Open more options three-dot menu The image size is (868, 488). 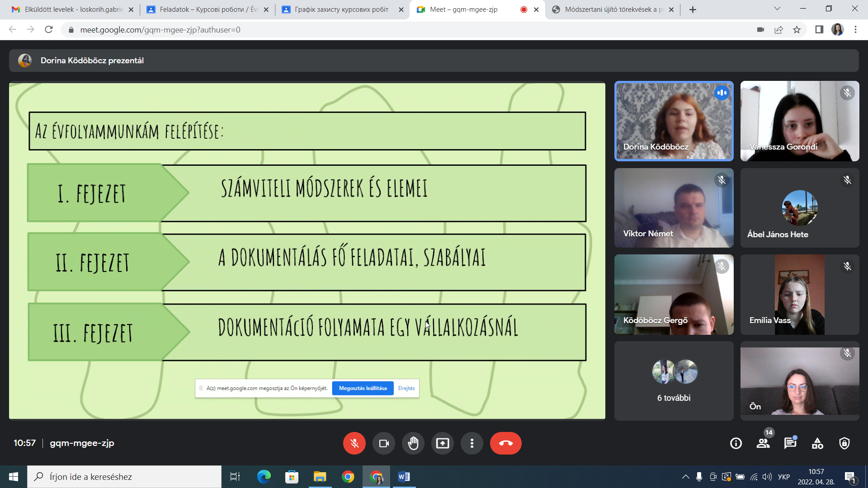[472, 443]
